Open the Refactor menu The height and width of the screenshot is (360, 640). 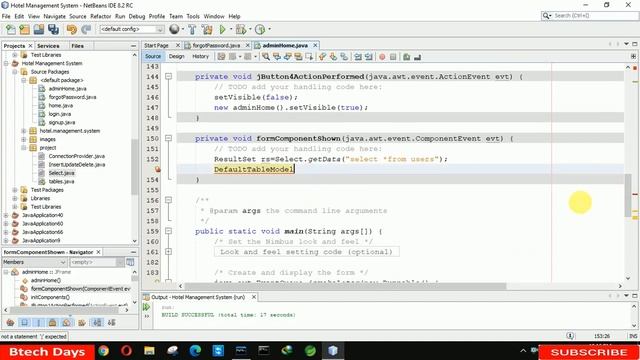click(x=100, y=16)
